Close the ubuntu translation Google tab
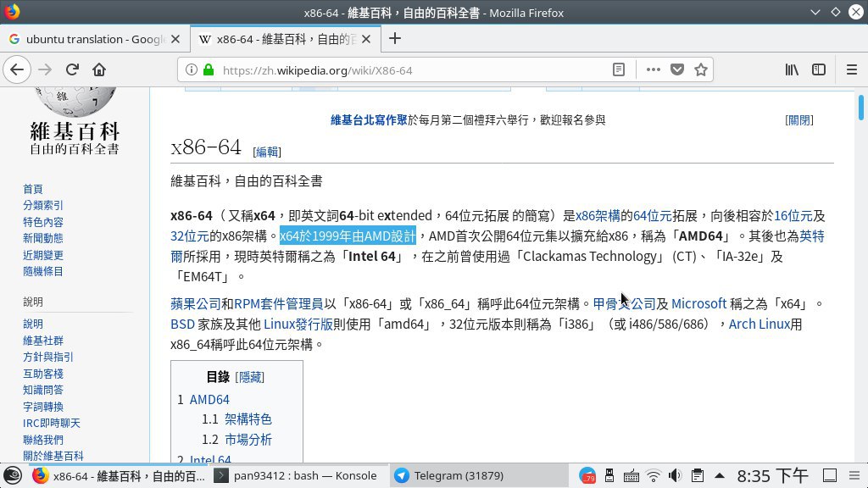 point(175,39)
